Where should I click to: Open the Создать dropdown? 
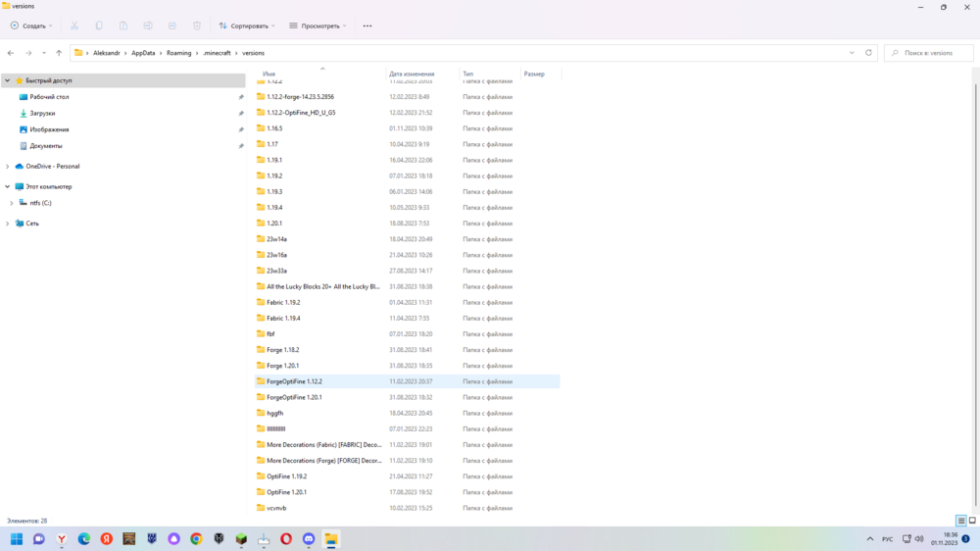coord(31,25)
